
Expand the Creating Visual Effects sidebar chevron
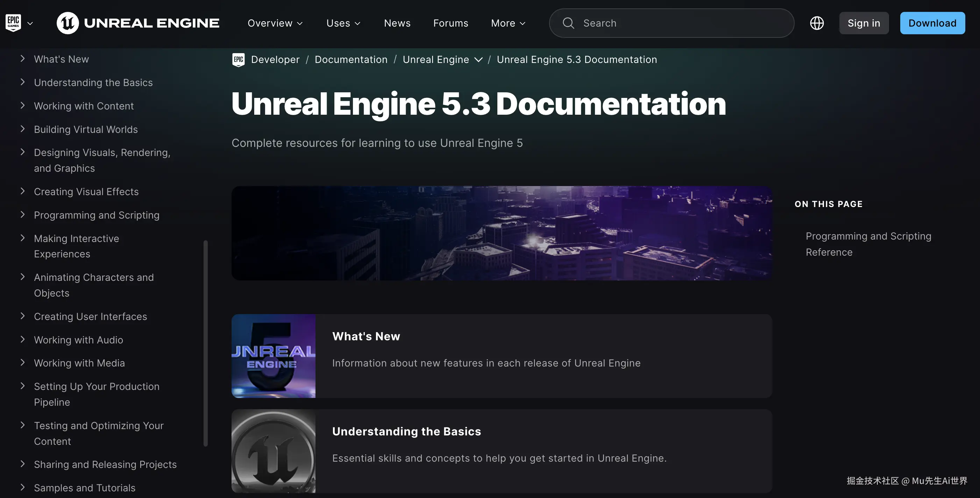tap(22, 191)
